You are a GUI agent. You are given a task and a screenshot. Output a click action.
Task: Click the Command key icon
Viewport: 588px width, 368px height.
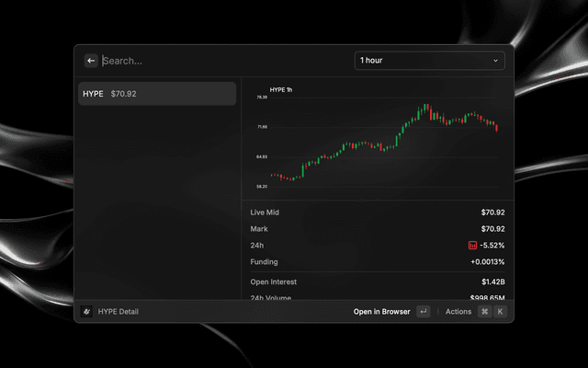[x=485, y=311]
